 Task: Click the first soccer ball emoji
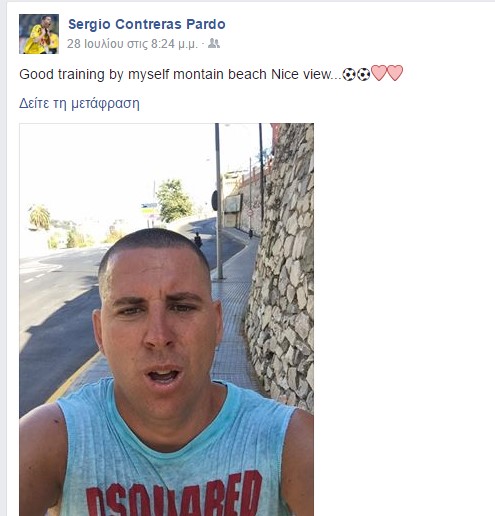click(x=349, y=74)
